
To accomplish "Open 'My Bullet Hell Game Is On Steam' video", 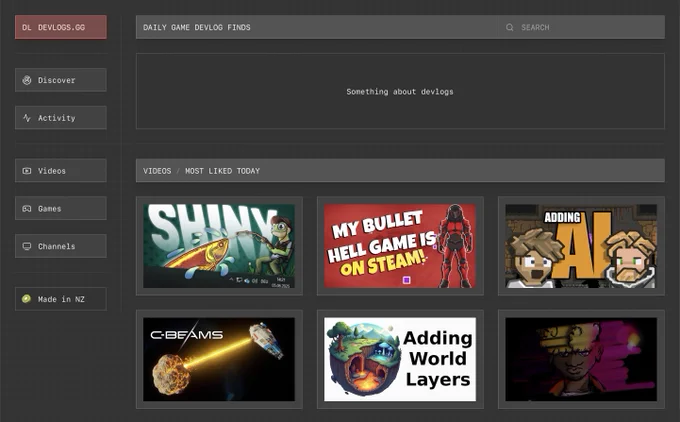I will point(400,246).
